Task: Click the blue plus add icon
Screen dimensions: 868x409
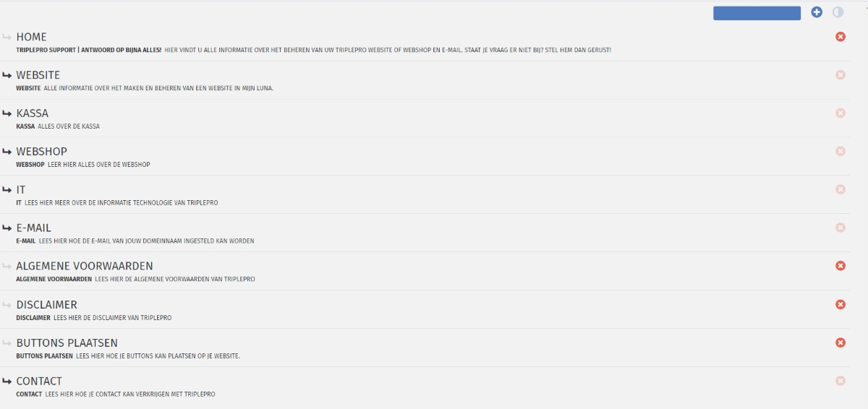Action: 817,12
